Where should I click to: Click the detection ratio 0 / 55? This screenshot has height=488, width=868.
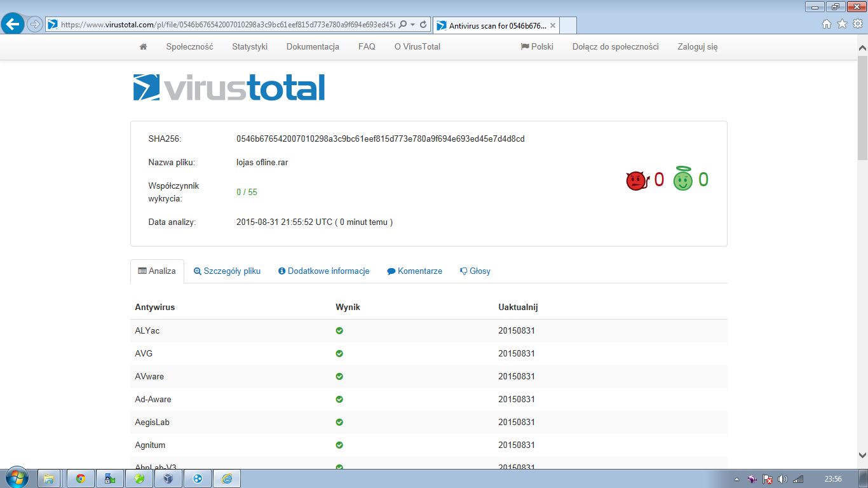pyautogui.click(x=247, y=192)
